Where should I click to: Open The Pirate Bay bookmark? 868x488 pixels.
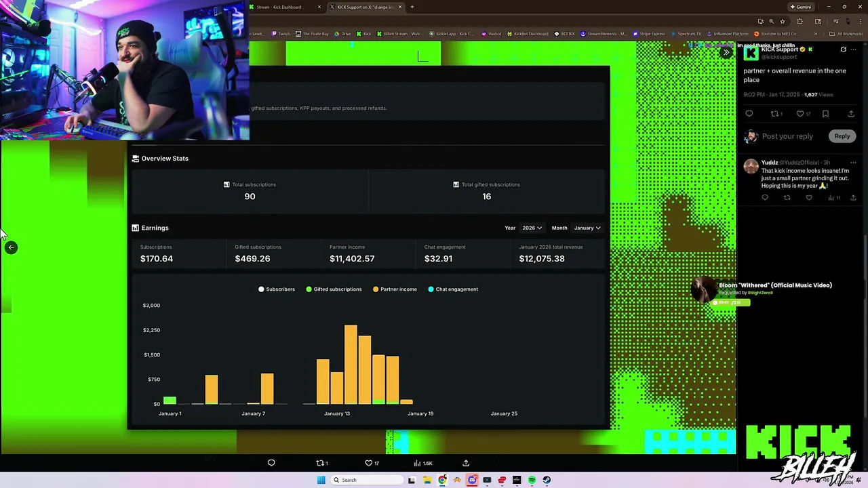coord(312,34)
